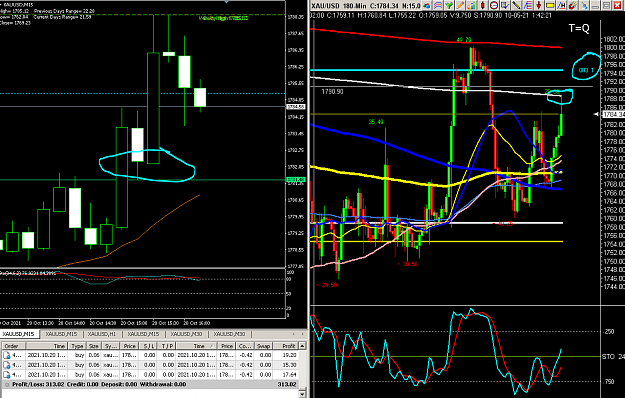The width and height of the screenshot is (625, 398).
Task: Click the 313.02 total profit value
Action: [287, 384]
